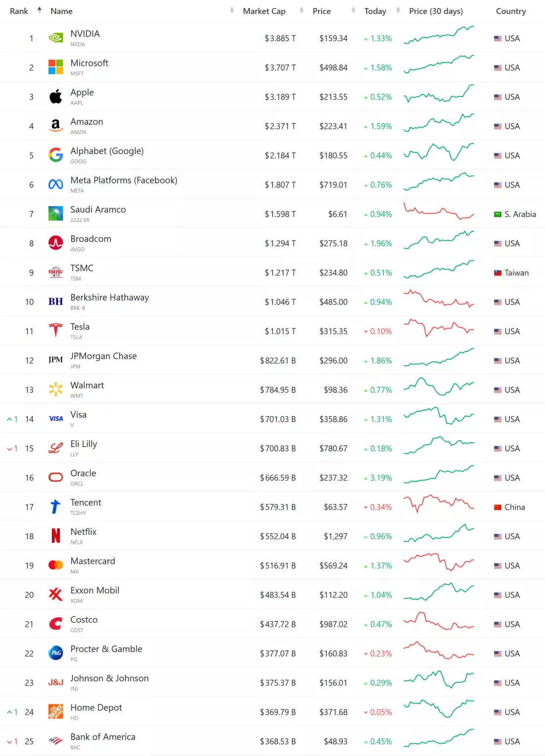Click Tencent's red 30-day sparkline
Viewport: 545px width, 756px height.
coord(438,503)
